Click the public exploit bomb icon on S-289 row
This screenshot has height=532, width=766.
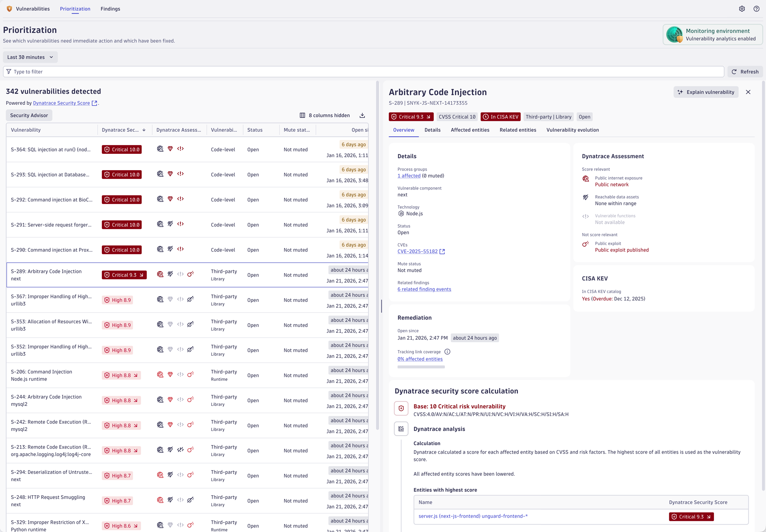[191, 274]
